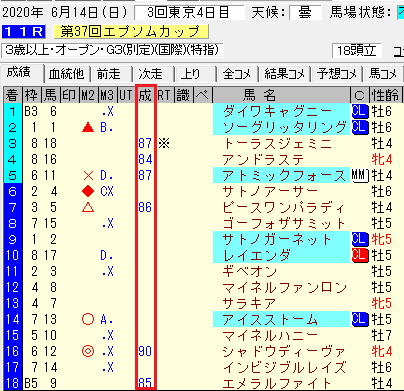Screen dimensions: 404x391
Task: Select the 結果コメ tab
Action: pos(285,74)
